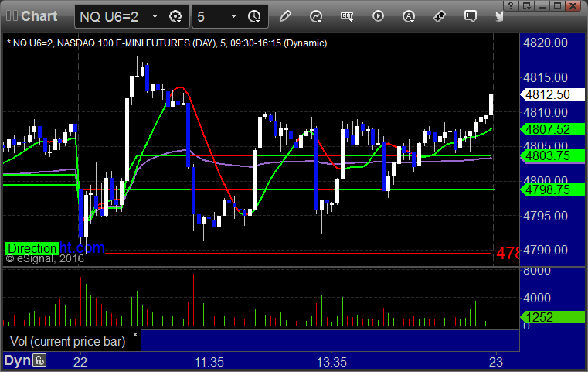588x372 pixels.
Task: Start bar replay with the play icon
Action: pos(378,16)
